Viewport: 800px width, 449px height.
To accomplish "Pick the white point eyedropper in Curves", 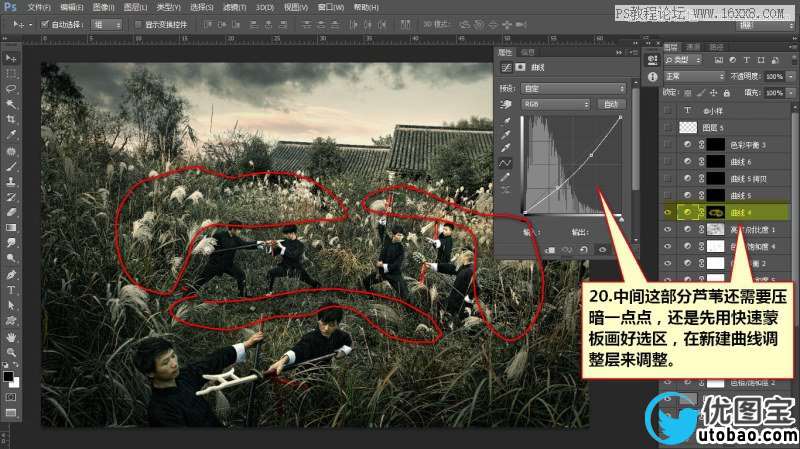I will (506, 148).
